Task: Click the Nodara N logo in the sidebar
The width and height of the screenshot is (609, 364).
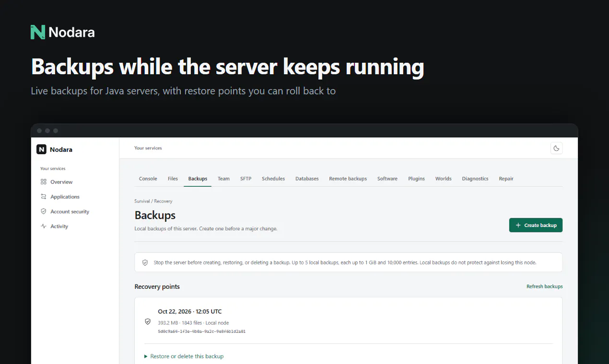Action: 41,149
